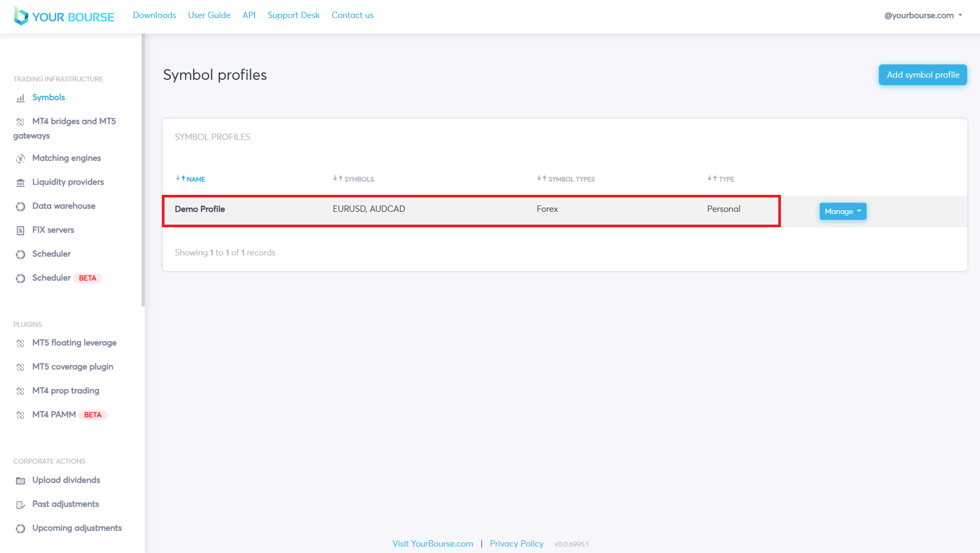Screen dimensions: 980x553
Task: Click the MT4 PAMM icon
Action: tap(20, 415)
